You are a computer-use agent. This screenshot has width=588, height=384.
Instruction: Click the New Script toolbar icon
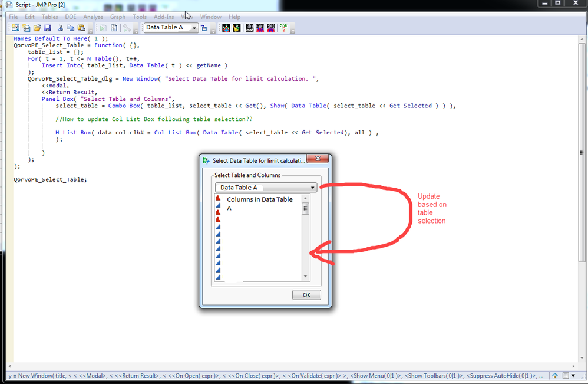(x=27, y=28)
